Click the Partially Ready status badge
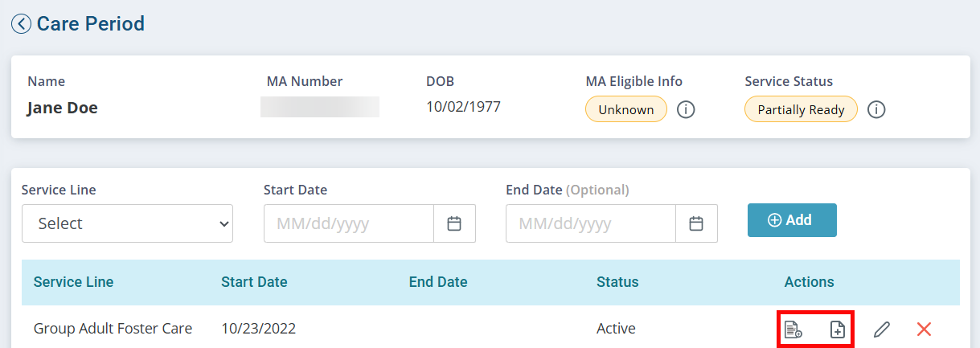This screenshot has height=348, width=980. pos(801,109)
